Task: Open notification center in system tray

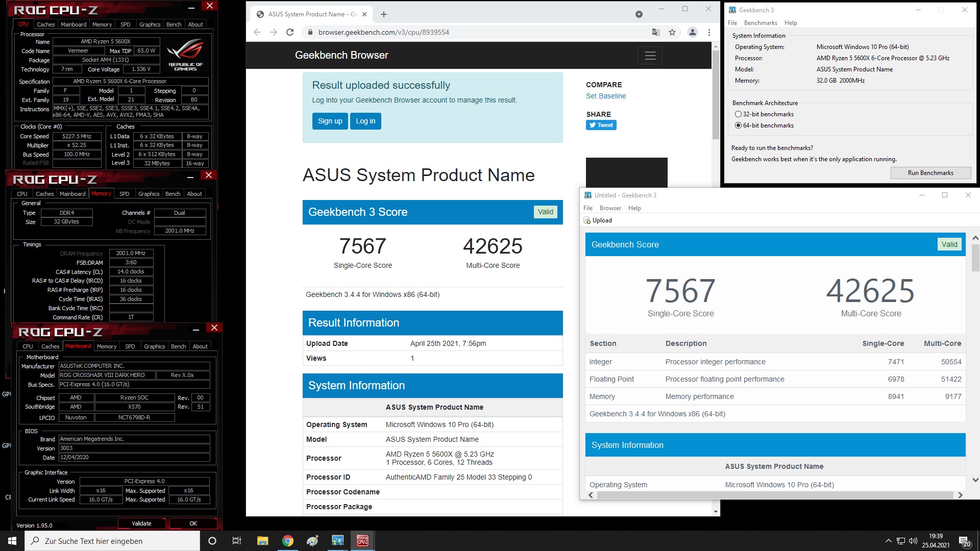Action: [x=964, y=541]
